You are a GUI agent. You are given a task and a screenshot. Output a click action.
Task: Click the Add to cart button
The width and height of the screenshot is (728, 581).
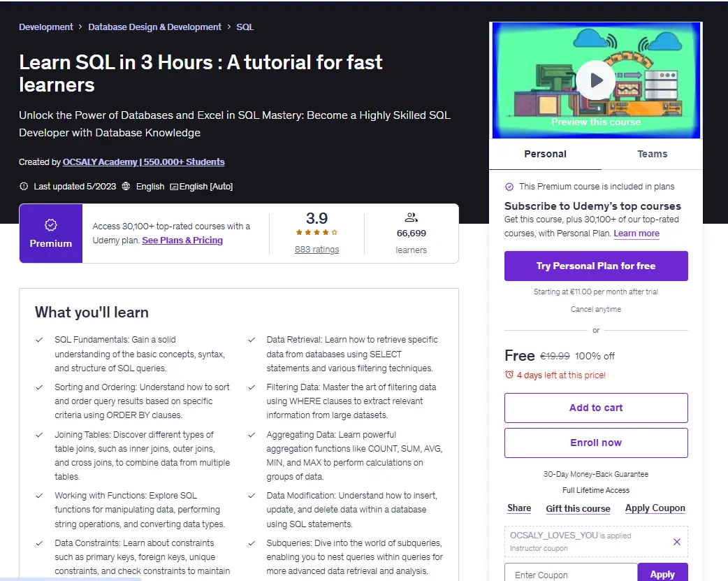point(596,408)
